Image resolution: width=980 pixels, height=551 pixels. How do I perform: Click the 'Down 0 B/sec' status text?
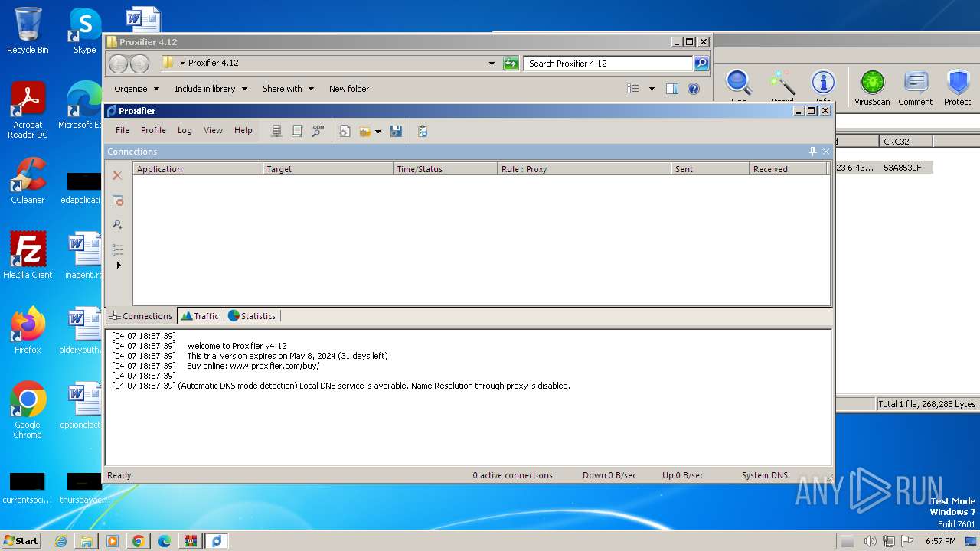[609, 475]
